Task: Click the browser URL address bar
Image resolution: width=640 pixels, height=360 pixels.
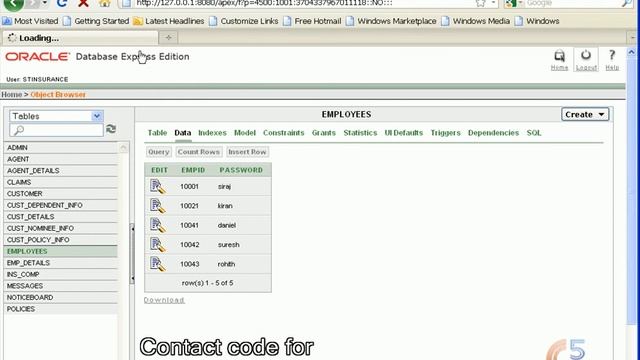Action: (x=302, y=3)
